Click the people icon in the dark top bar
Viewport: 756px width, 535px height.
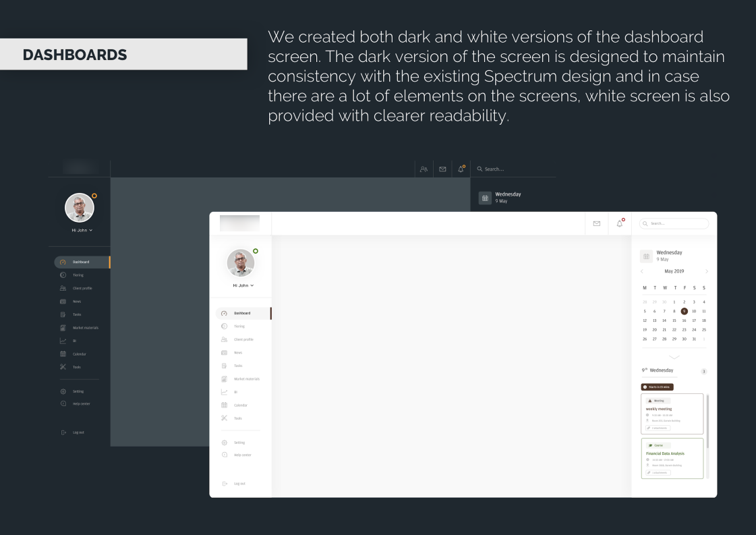[x=424, y=169]
